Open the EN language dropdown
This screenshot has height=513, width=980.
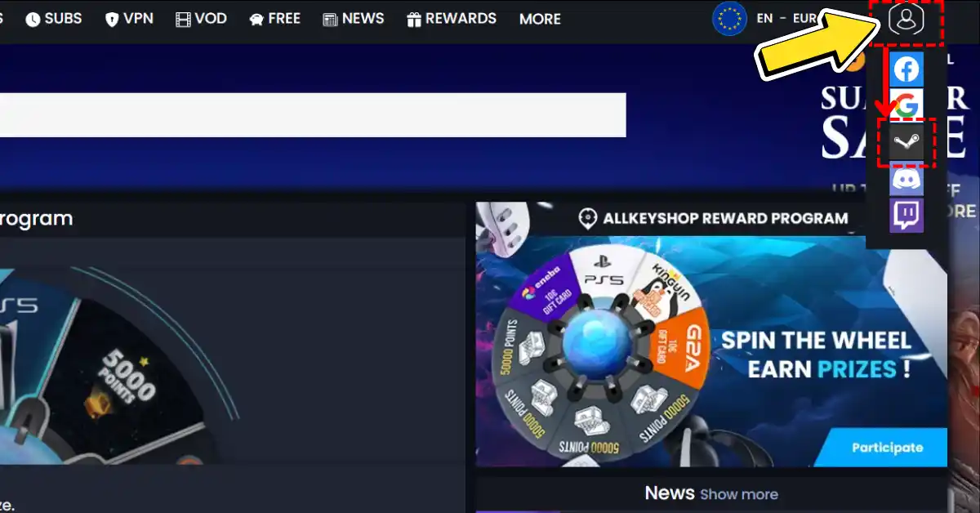[764, 18]
